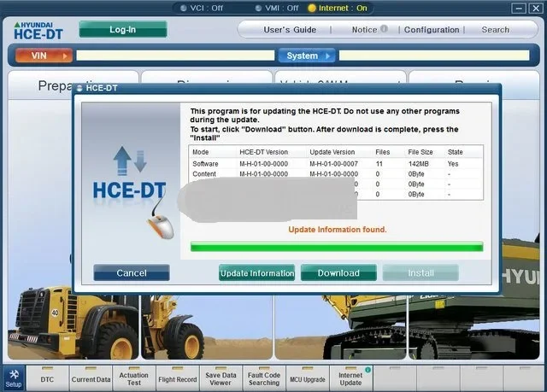This screenshot has height=392, width=547.
Task: Open the Search menu item
Action: click(496, 30)
